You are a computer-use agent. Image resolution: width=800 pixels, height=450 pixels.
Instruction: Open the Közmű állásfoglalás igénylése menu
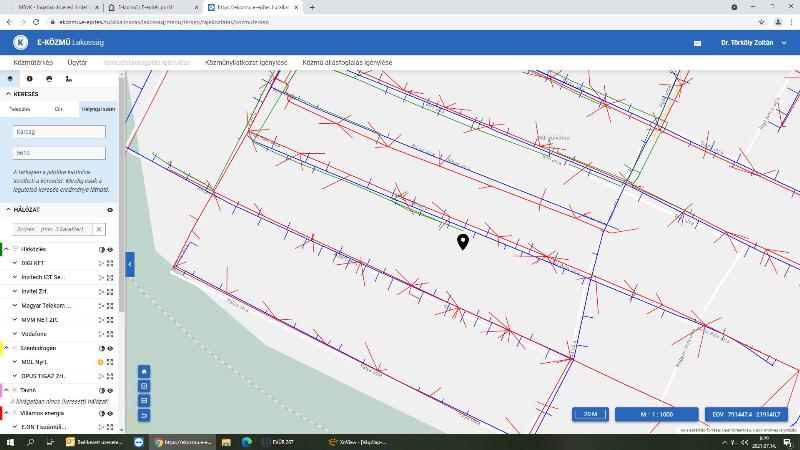click(347, 62)
